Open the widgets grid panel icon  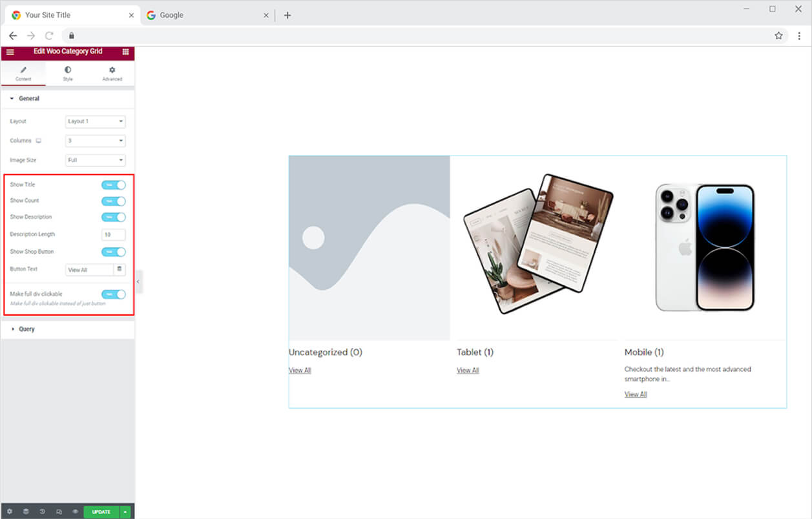[125, 52]
